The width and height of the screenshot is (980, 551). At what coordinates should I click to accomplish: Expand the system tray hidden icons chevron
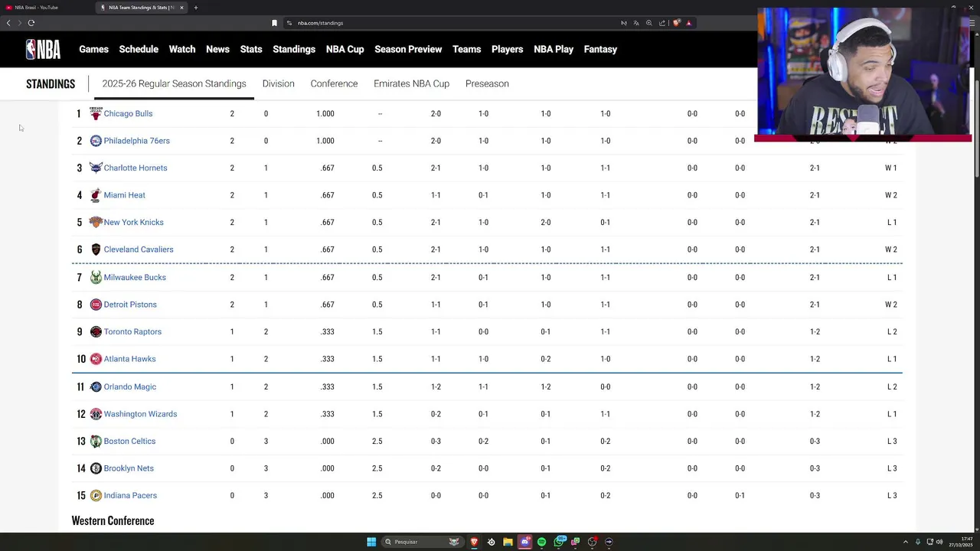click(906, 542)
